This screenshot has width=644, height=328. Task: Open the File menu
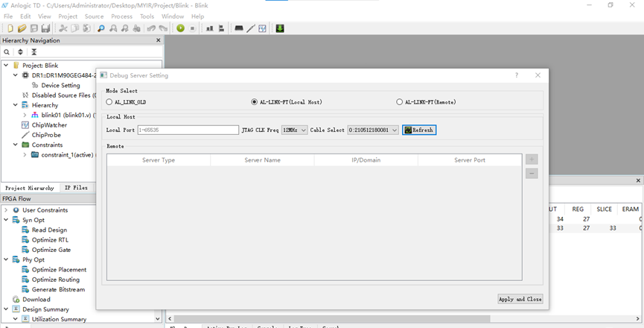coord(8,16)
